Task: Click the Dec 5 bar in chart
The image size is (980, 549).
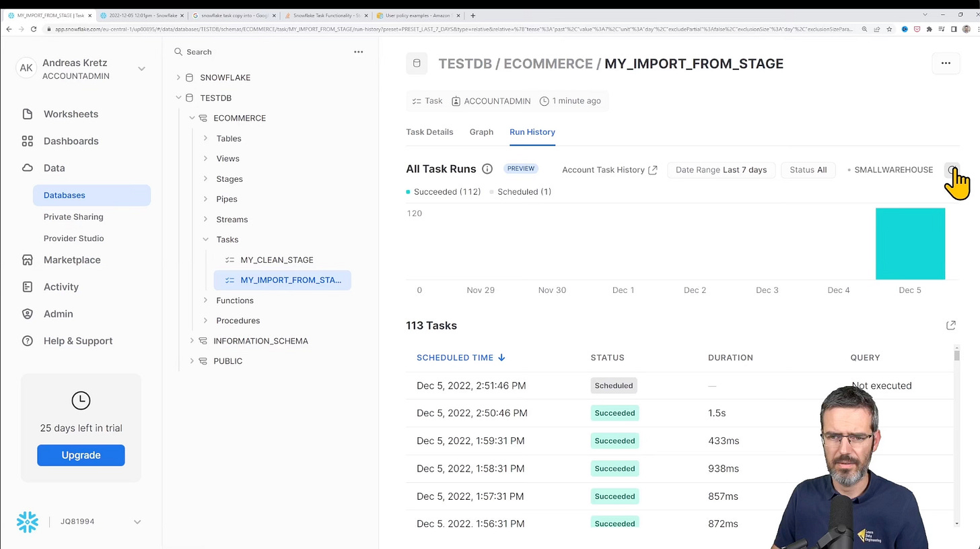Action: 910,243
